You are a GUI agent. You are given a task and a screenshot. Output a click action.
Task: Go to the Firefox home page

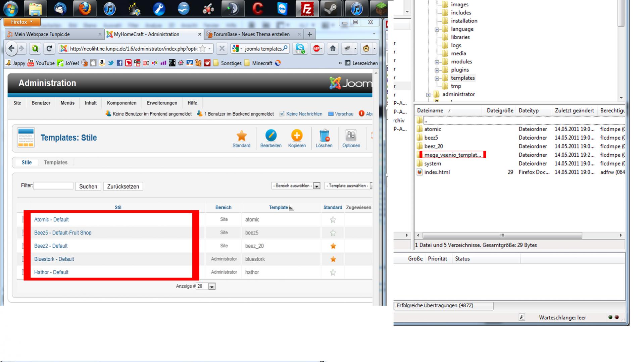coord(333,49)
